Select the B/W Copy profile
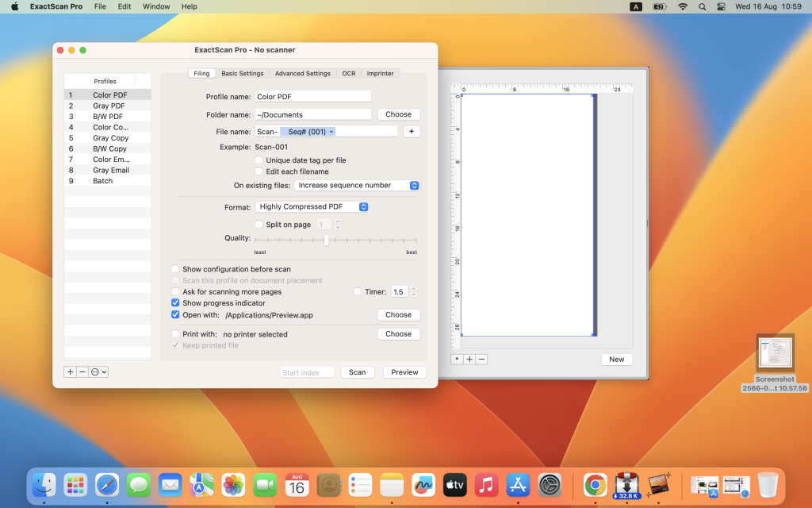Image resolution: width=812 pixels, height=508 pixels. [108, 148]
